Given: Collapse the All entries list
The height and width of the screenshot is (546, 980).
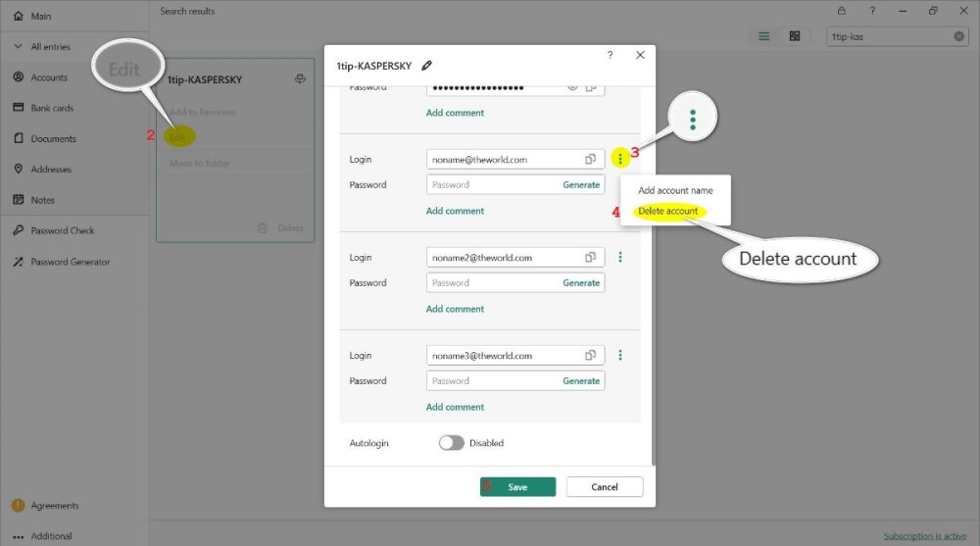Looking at the screenshot, I should (x=18, y=46).
